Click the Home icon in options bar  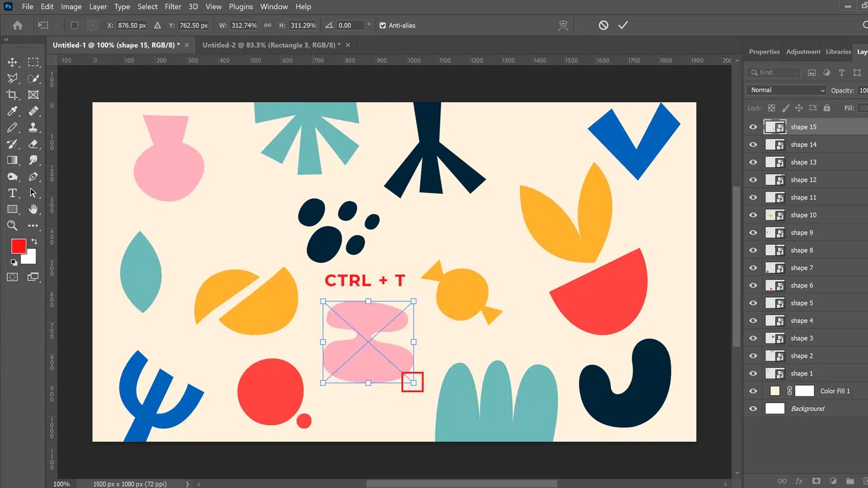tap(18, 25)
